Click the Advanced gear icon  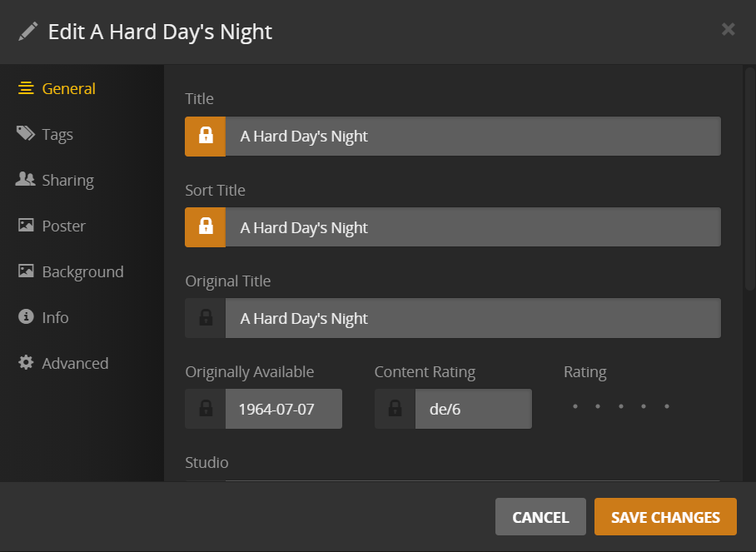pyautogui.click(x=26, y=363)
